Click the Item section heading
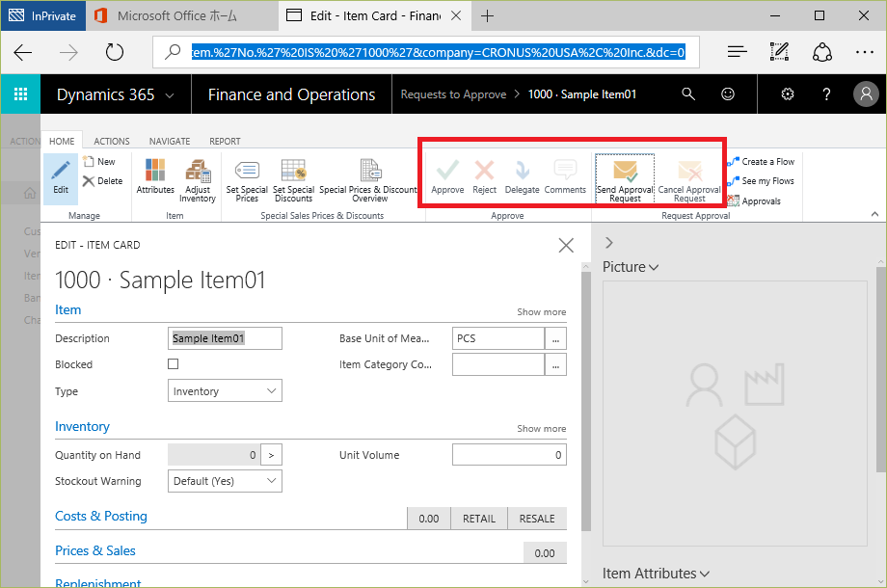This screenshot has height=588, width=887. (x=67, y=309)
